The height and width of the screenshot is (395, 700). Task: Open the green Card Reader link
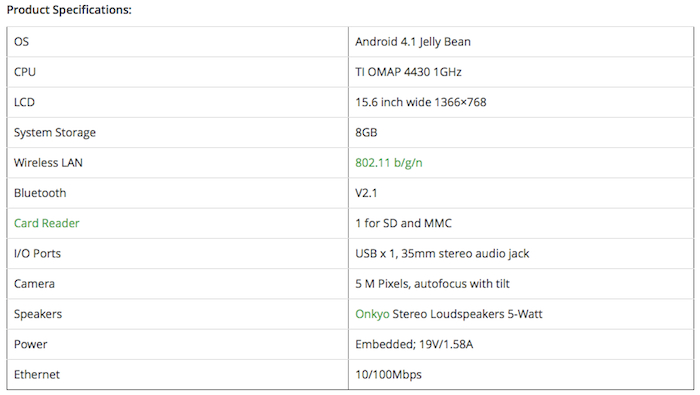pyautogui.click(x=46, y=223)
